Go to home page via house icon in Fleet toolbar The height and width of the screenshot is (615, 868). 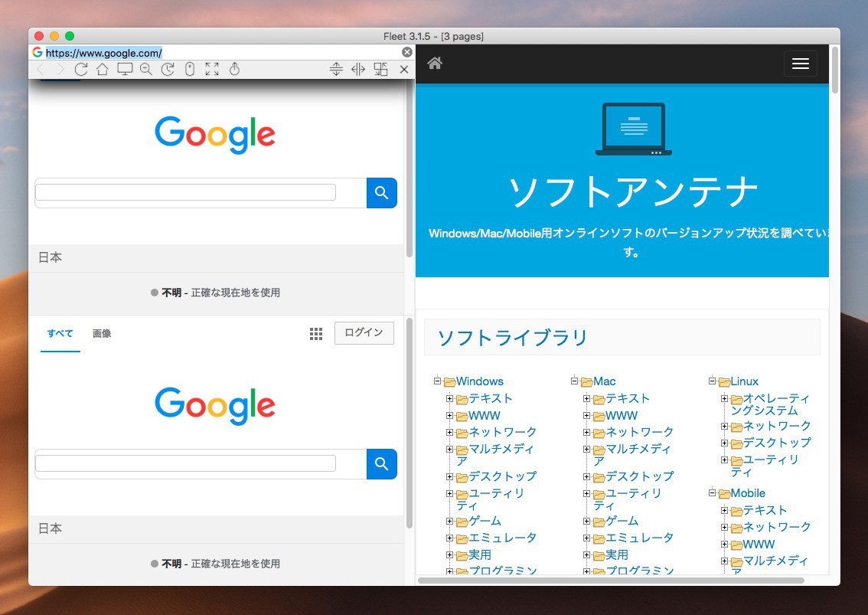(x=103, y=69)
